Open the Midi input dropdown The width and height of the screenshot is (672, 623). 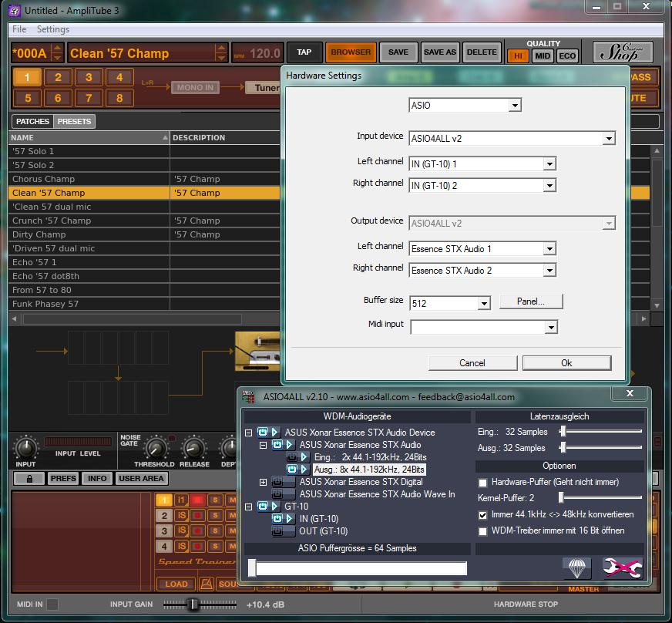[x=551, y=328]
